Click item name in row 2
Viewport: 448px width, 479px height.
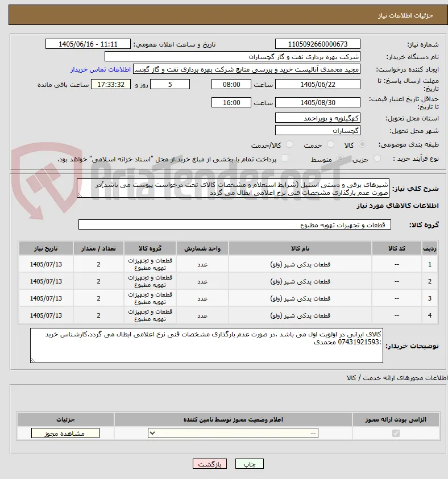[x=300, y=282]
